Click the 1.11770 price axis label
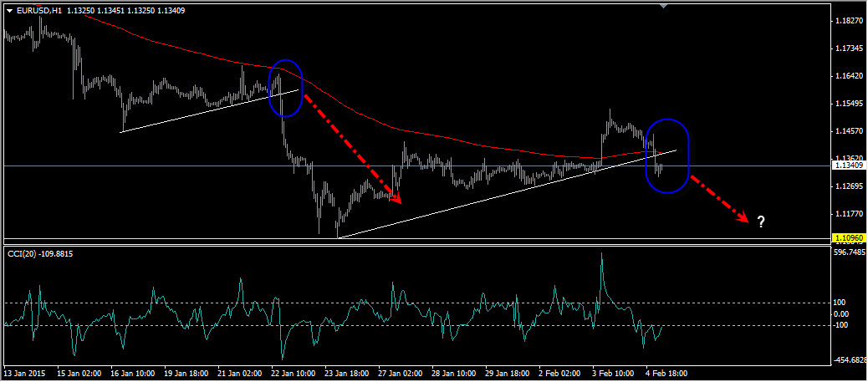The width and height of the screenshot is (868, 382). [x=850, y=214]
